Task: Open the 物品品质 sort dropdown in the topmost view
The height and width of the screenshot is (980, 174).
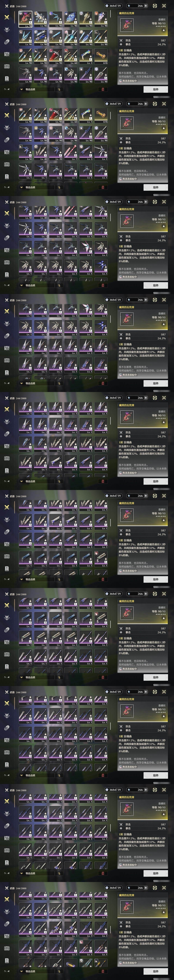Action: 36,89
